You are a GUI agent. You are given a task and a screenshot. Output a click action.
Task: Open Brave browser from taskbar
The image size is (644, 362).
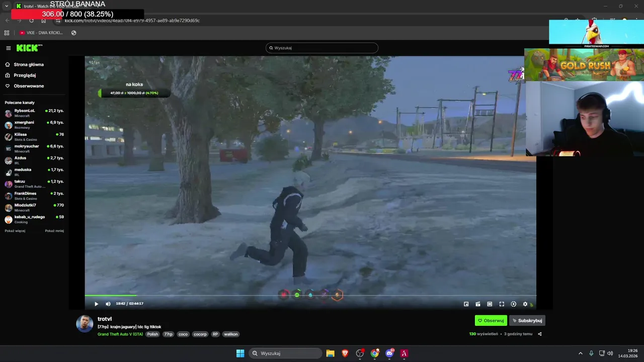(345, 353)
